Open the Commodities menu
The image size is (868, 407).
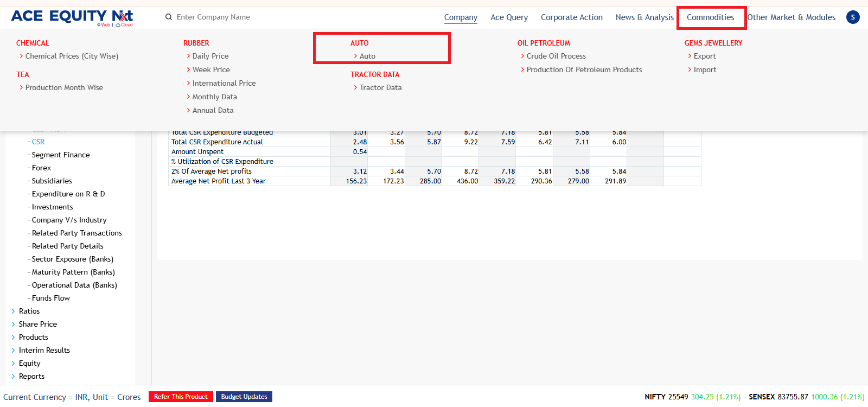tap(710, 17)
